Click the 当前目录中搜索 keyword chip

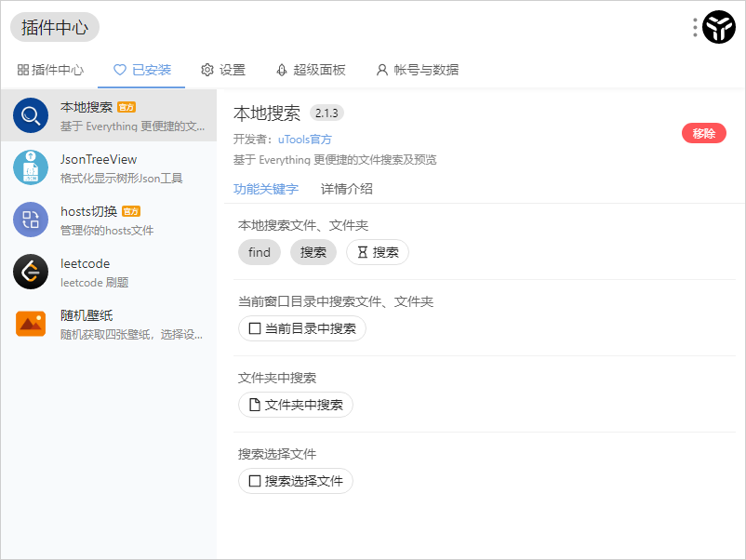[302, 328]
